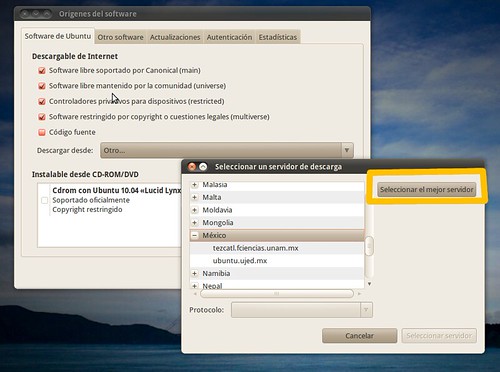The image size is (500, 372).
Task: Collapse the México server group
Action: (x=195, y=235)
